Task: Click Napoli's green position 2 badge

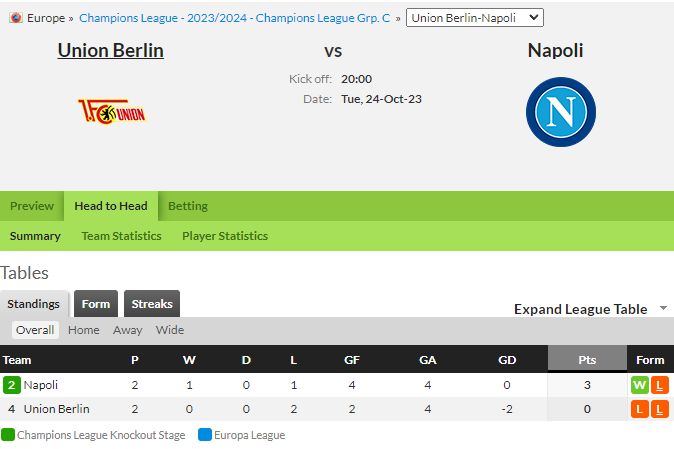Action: tap(12, 385)
